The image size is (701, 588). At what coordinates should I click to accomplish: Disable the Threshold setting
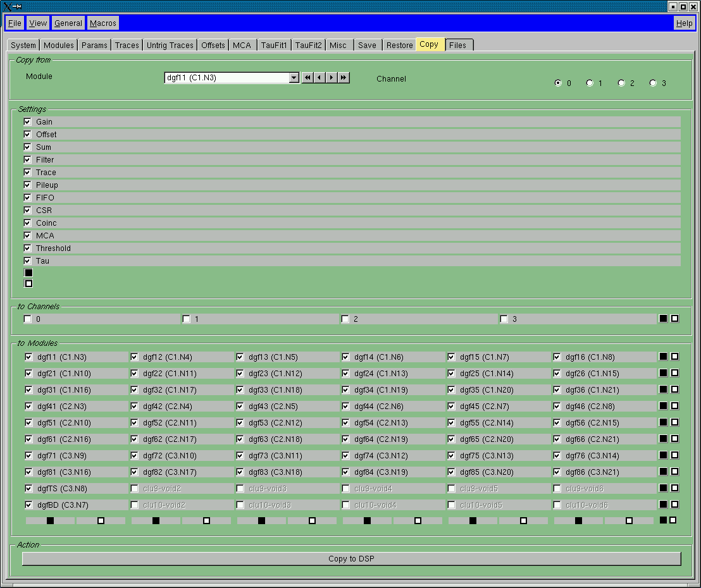coord(28,248)
